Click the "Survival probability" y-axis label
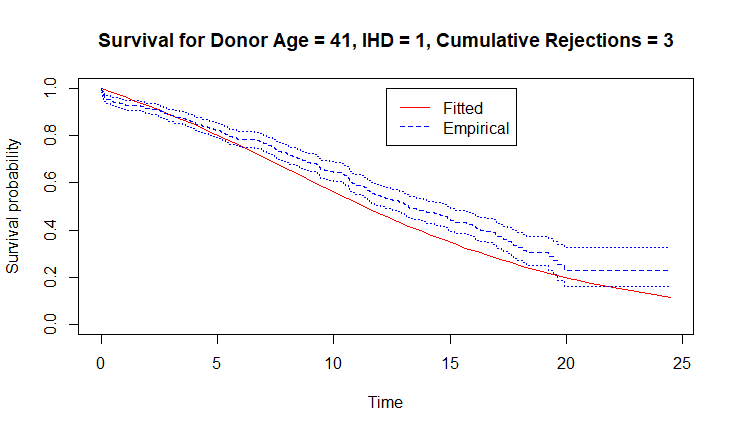734x432 pixels. pos(14,206)
